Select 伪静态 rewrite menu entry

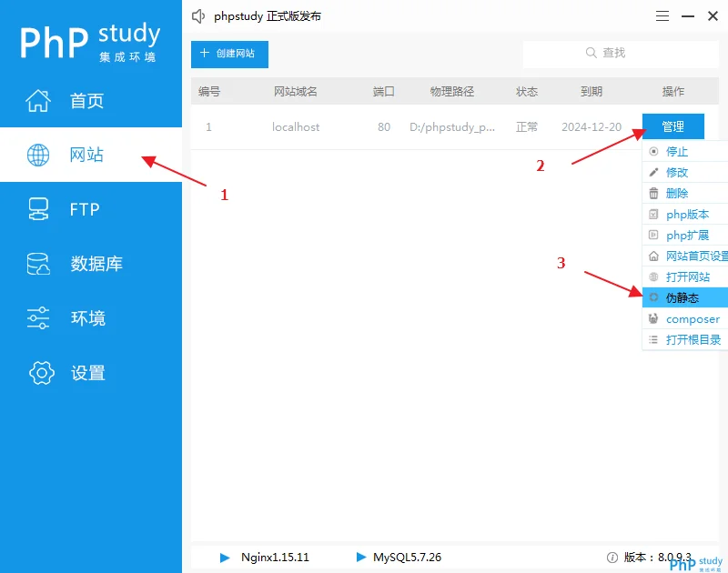(685, 297)
